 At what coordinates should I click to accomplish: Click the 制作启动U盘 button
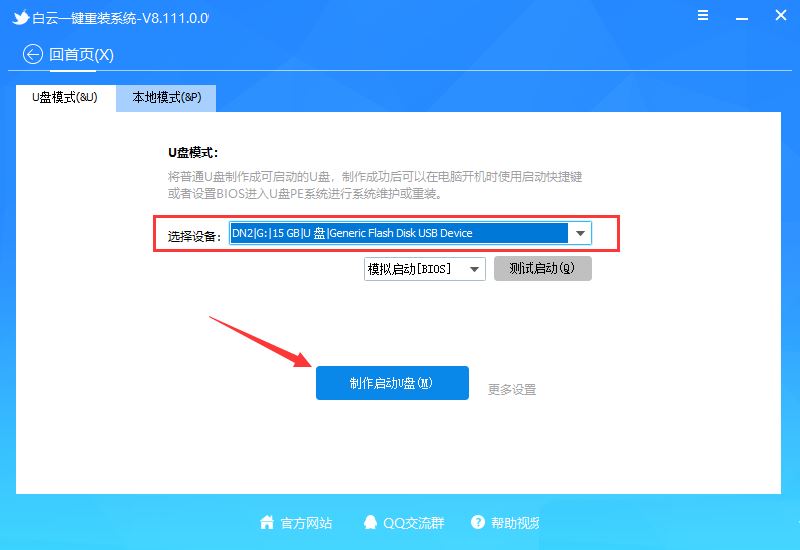pyautogui.click(x=392, y=383)
